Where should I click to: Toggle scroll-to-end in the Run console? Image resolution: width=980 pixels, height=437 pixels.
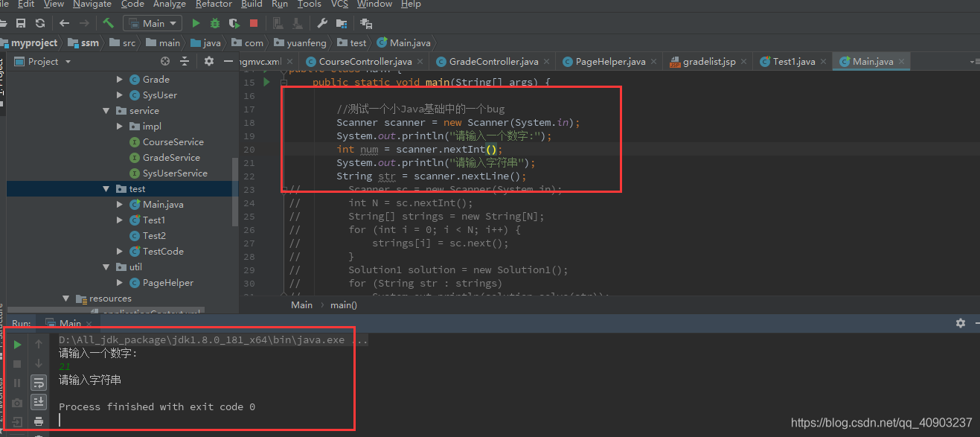(x=39, y=401)
